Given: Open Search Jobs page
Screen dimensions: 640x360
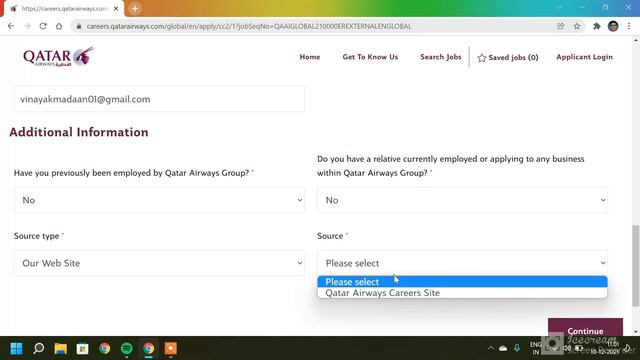Looking at the screenshot, I should 441,57.
